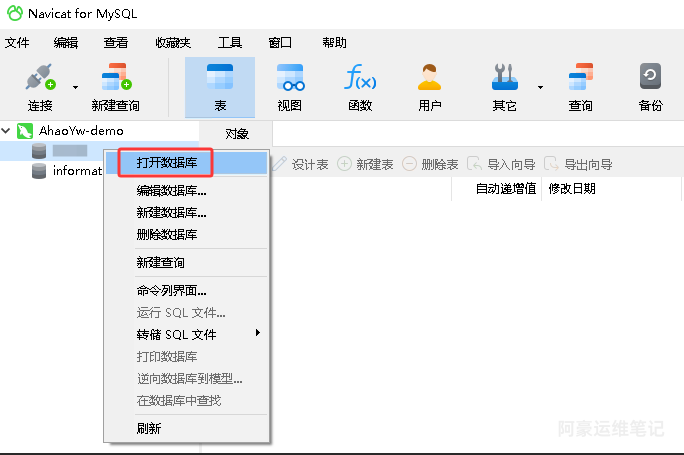Choose Find in Database (在数据库中查找) entry
This screenshot has height=455, width=684.
point(186,400)
